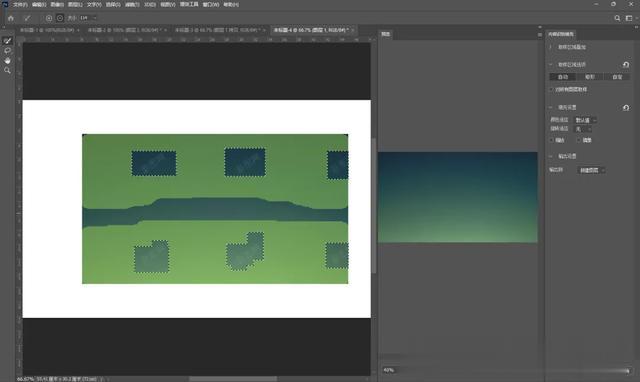This screenshot has width=640, height=382.
Task: Switch brush to add-to-sampling mode (plus)
Action: click(x=49, y=18)
